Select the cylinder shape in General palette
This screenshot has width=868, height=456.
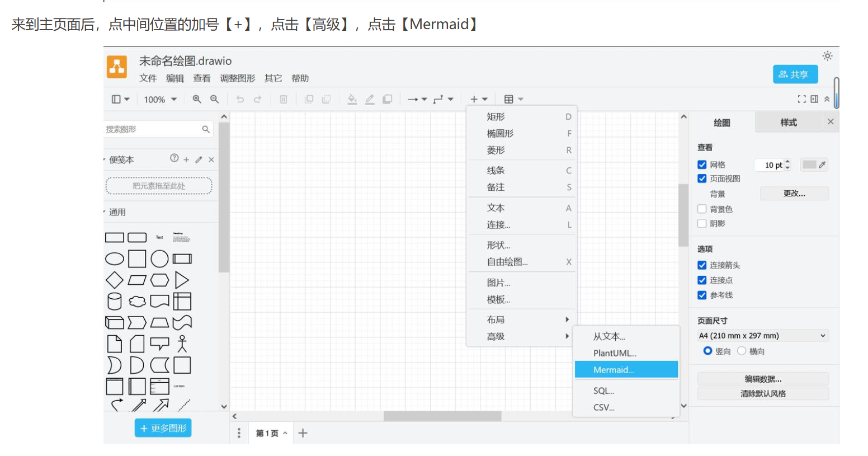115,302
